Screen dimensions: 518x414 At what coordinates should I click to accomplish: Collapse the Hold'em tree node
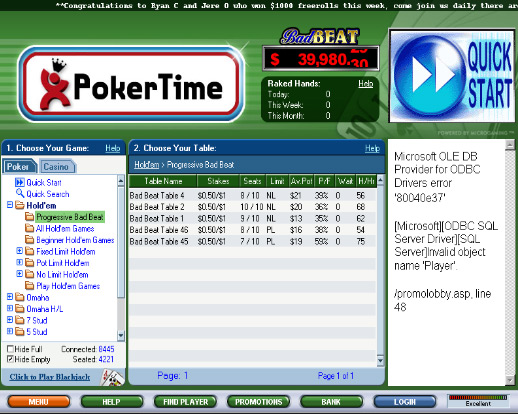(10, 205)
